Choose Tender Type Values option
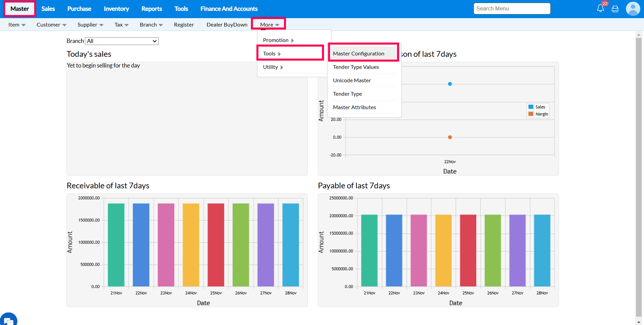This screenshot has width=644, height=325. click(356, 67)
